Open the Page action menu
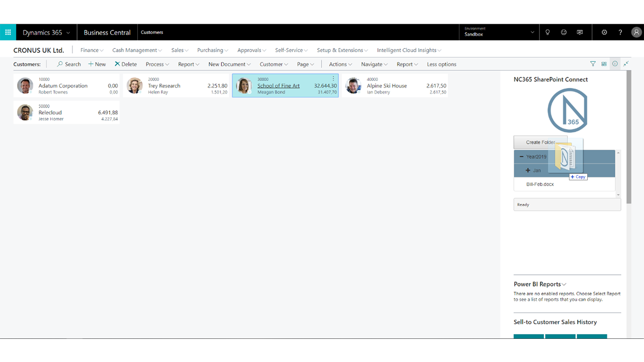This screenshot has width=644, height=362. [x=305, y=64]
